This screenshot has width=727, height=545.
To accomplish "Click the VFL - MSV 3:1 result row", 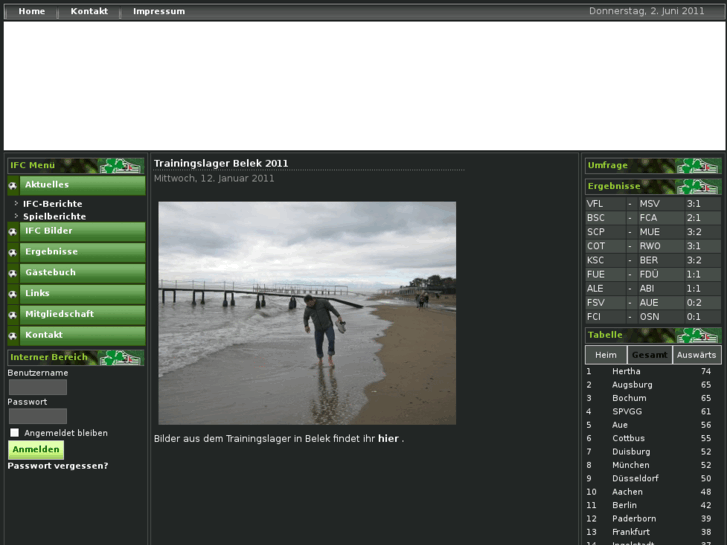I will (x=653, y=204).
